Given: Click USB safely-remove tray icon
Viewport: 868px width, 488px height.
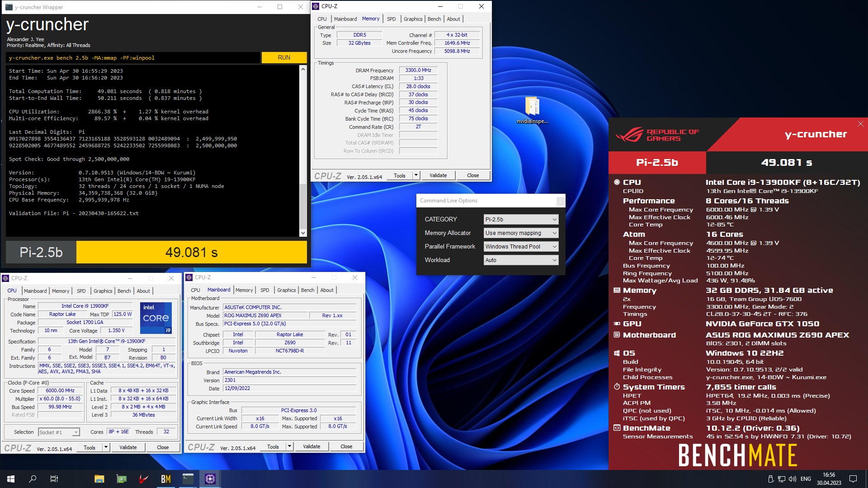Looking at the screenshot, I should point(771,479).
